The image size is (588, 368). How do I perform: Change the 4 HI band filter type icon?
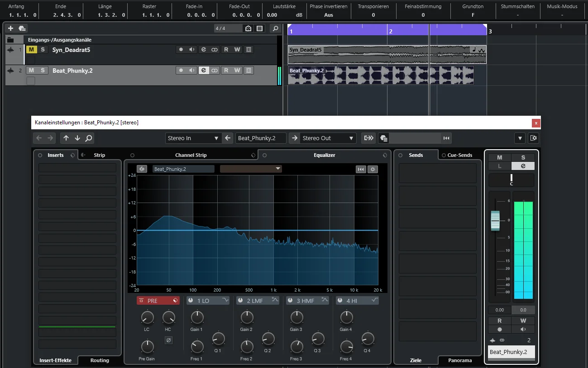374,300
